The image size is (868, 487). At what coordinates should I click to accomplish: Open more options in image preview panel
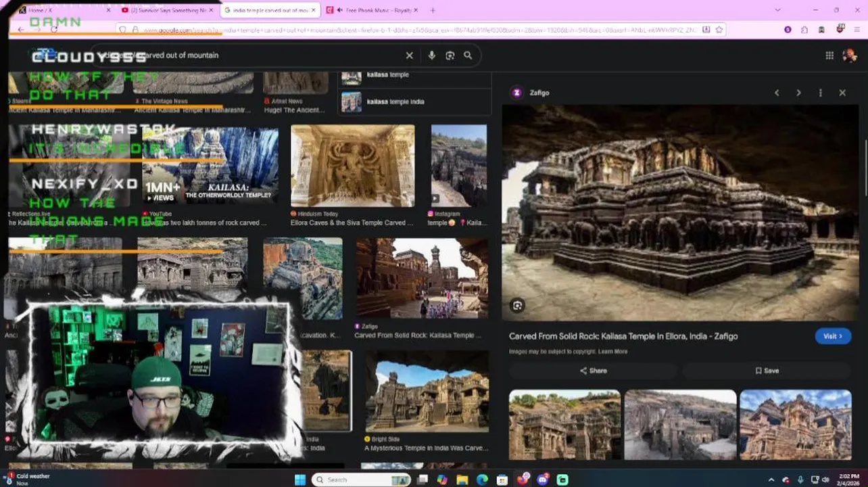click(x=821, y=93)
